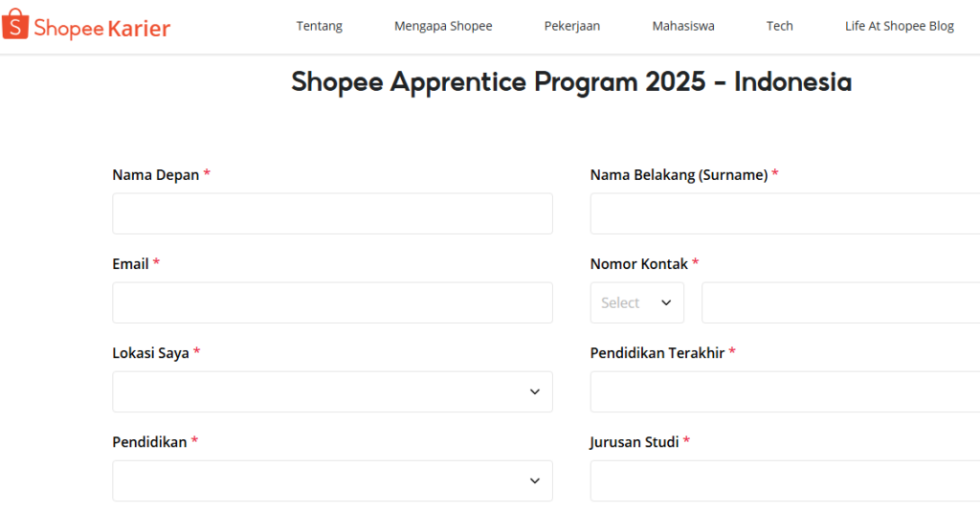Open the Mengapa Shopee menu item
Screen dimensions: 980x512
(443, 26)
